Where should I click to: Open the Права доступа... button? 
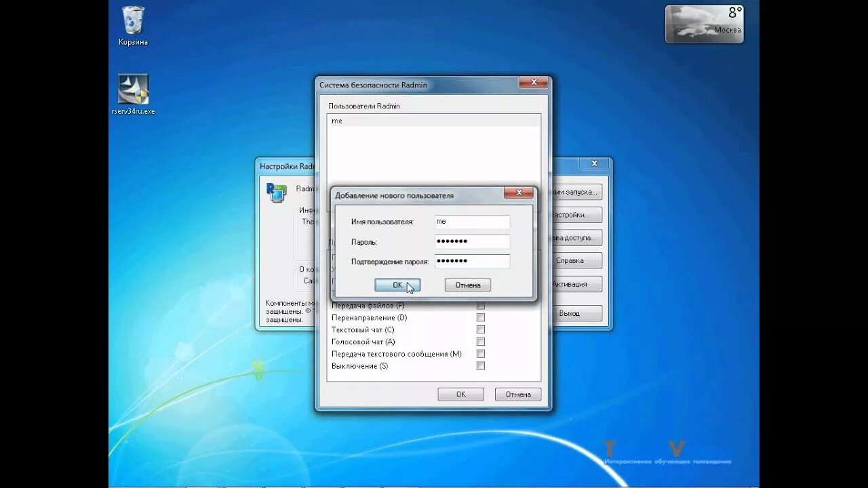coord(577,238)
